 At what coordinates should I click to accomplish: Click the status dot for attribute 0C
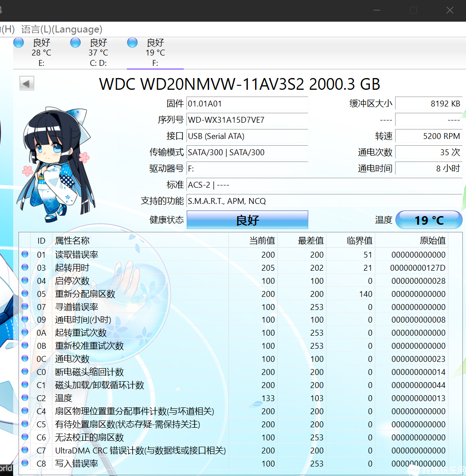click(x=25, y=359)
